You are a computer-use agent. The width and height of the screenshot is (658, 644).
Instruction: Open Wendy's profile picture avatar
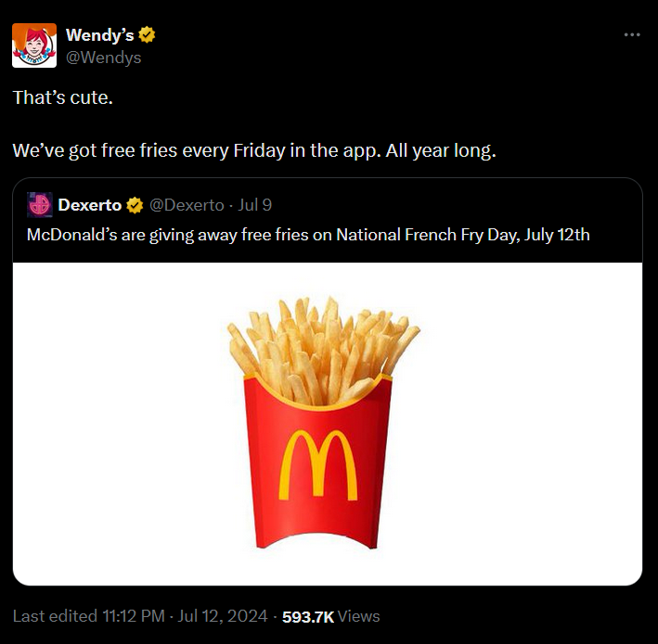(x=34, y=45)
